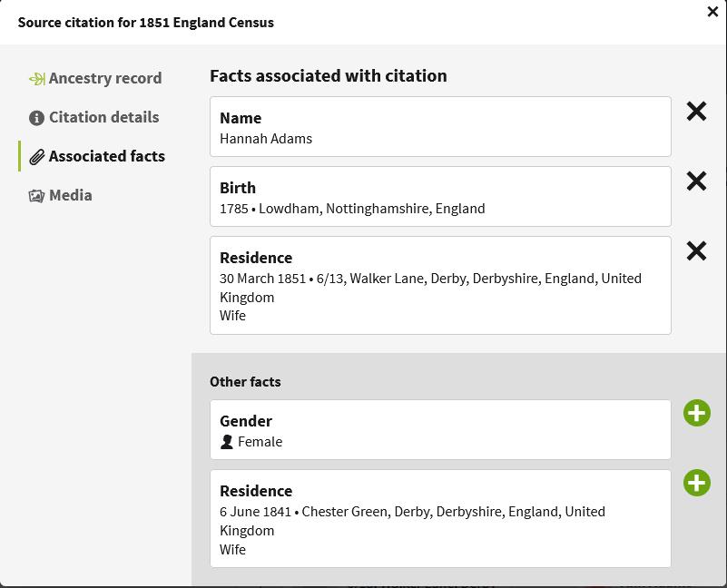This screenshot has height=588, width=727.
Task: Switch to Citation details section
Action: tap(103, 118)
